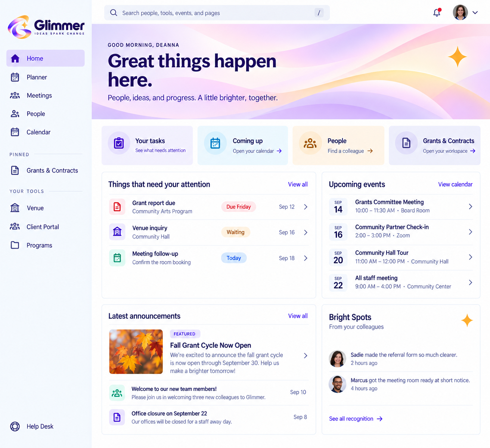Open notifications bell
Screen dimensions: 490x448
[437, 13]
